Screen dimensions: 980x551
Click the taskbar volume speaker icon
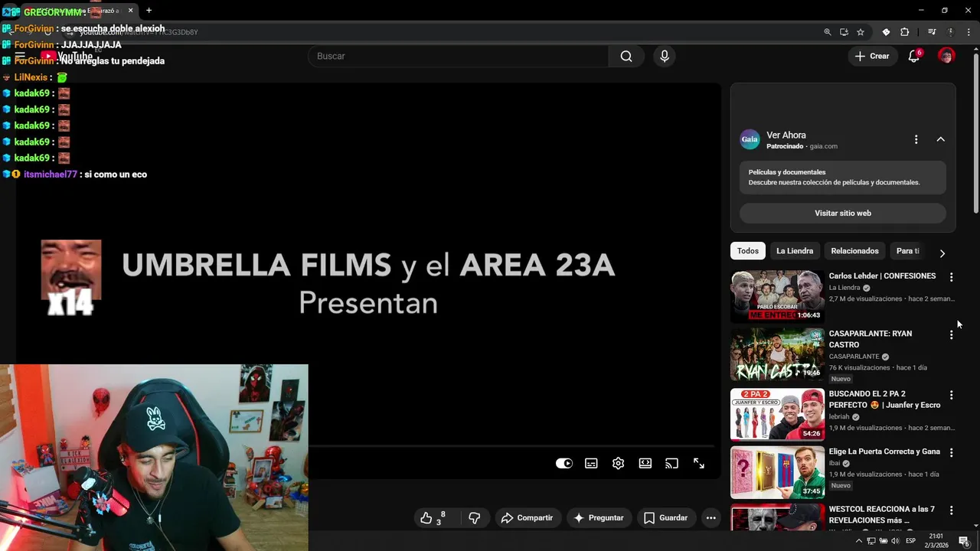(895, 541)
